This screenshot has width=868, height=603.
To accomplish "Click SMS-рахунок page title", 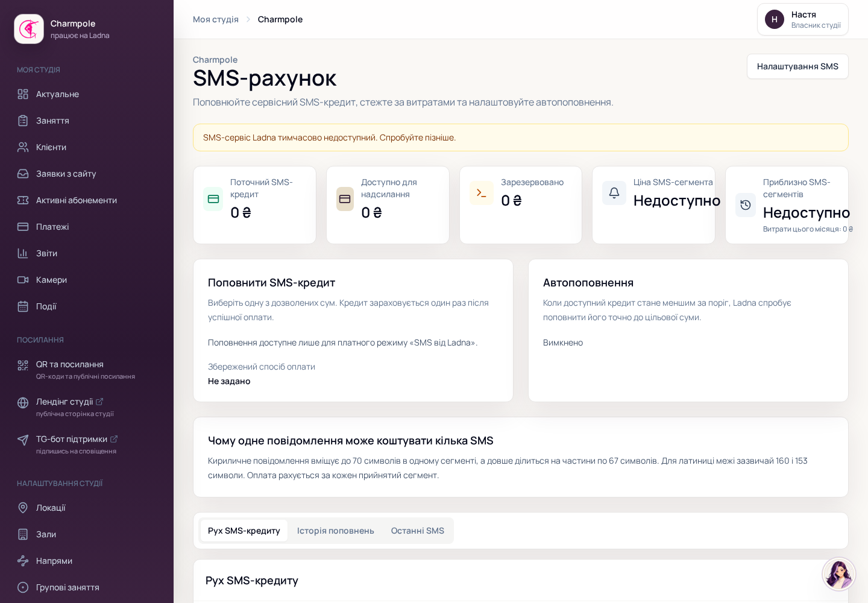I will tap(265, 78).
